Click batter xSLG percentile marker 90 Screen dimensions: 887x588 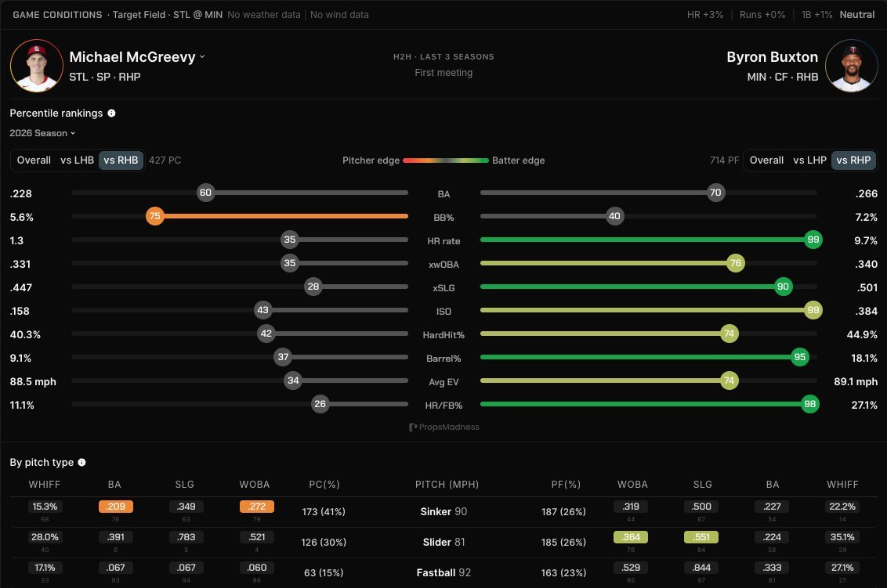tap(783, 287)
